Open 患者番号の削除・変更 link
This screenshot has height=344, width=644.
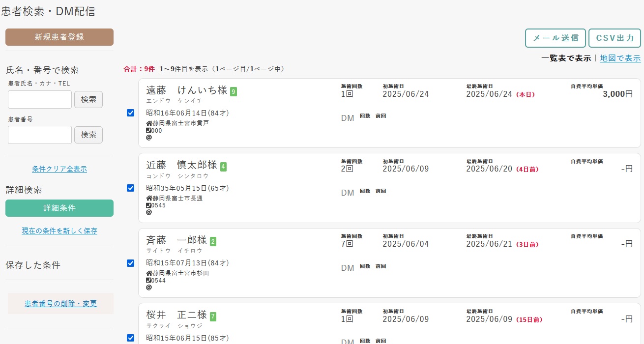61,304
